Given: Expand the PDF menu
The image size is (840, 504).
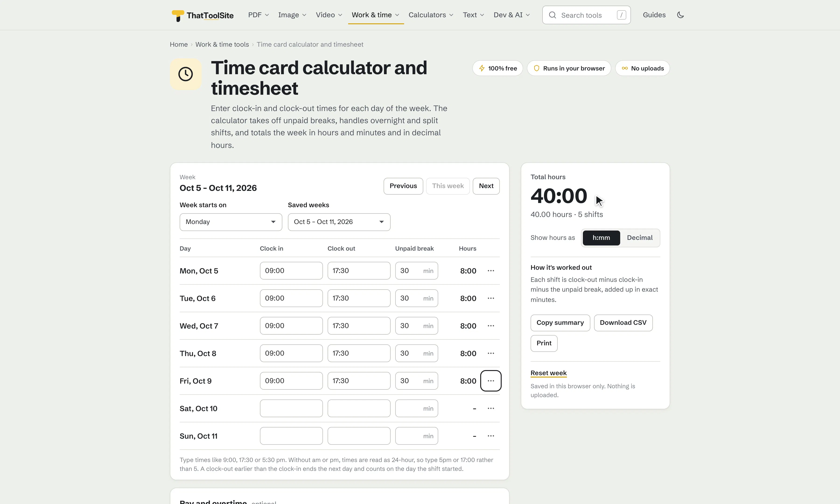Looking at the screenshot, I should coord(258,15).
